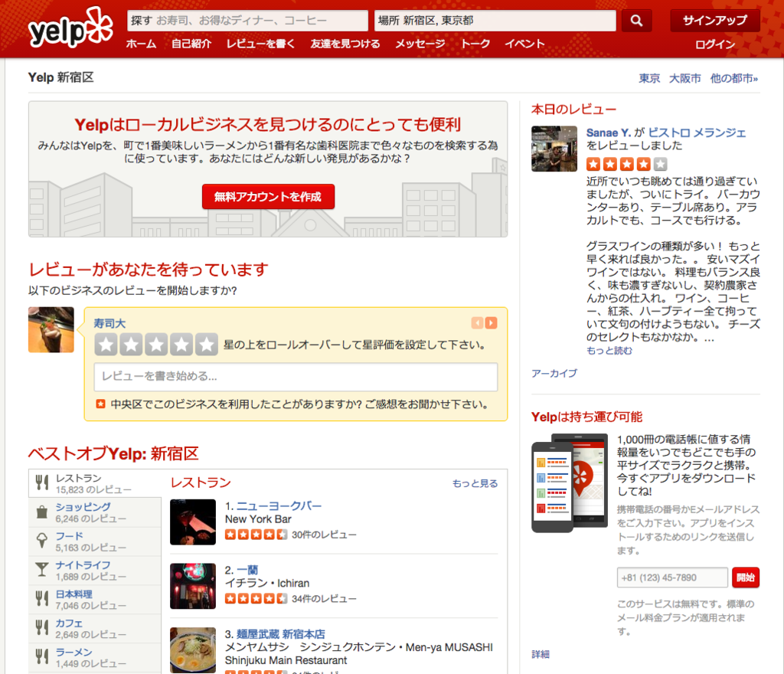Click the Yelp logo
784x674 pixels.
pyautogui.click(x=70, y=28)
